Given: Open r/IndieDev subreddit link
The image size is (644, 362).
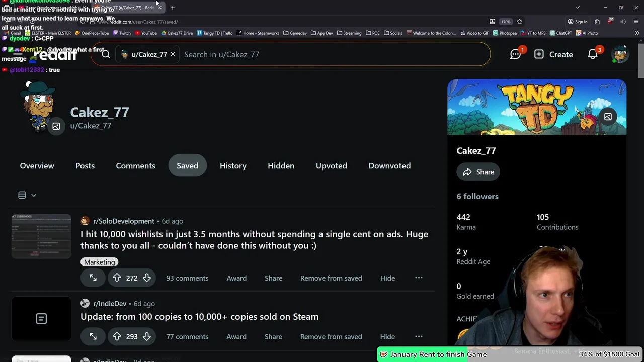Looking at the screenshot, I should pos(110,304).
